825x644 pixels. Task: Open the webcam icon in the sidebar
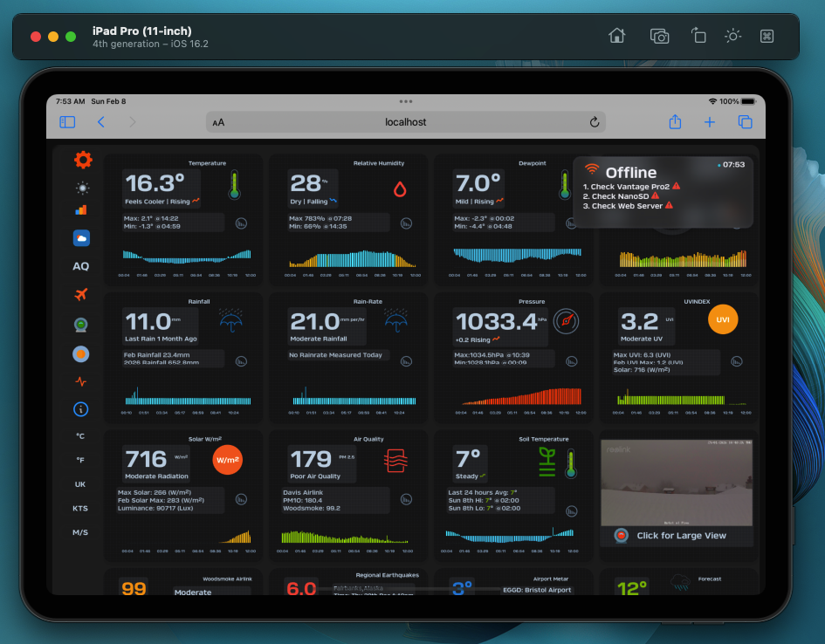pos(81,325)
